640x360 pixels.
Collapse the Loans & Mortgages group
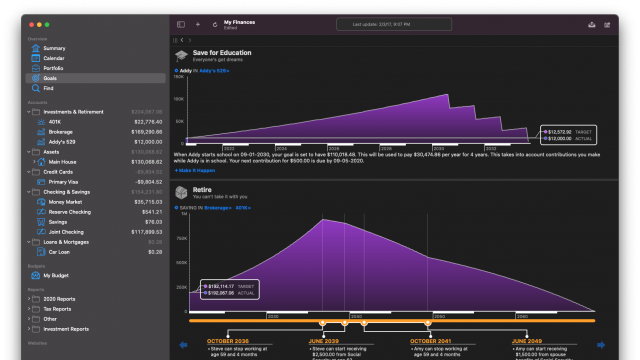29,242
